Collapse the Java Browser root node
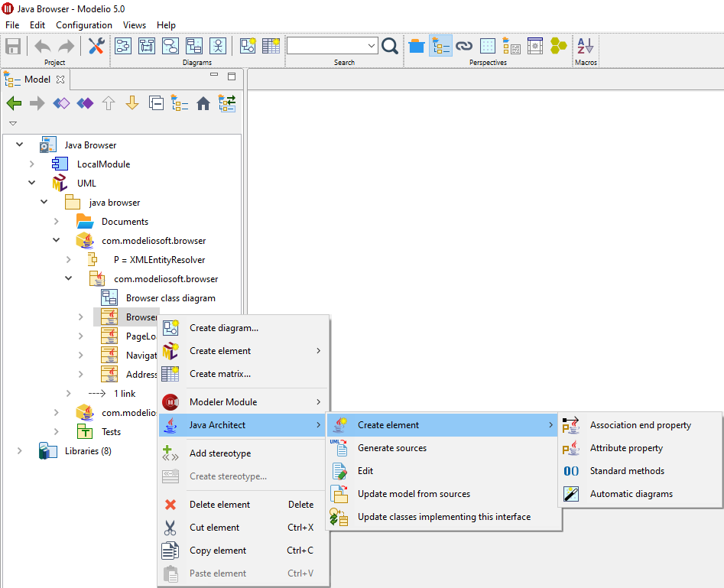Viewport: 724px width, 588px height. pos(19,145)
